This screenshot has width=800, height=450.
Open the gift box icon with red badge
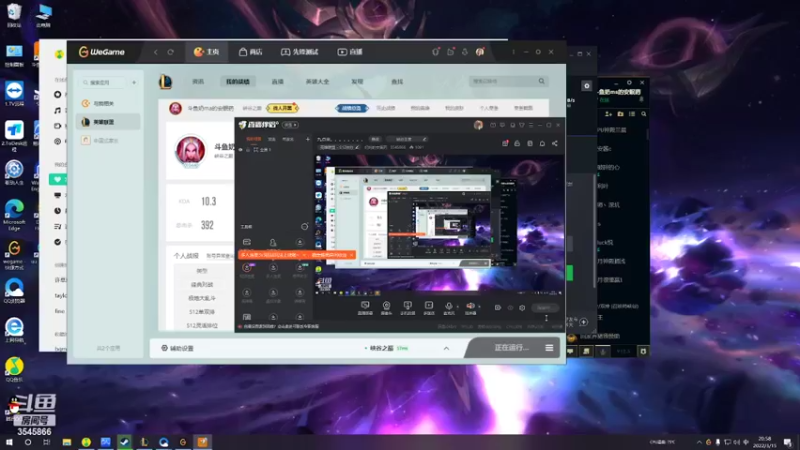coord(505,143)
